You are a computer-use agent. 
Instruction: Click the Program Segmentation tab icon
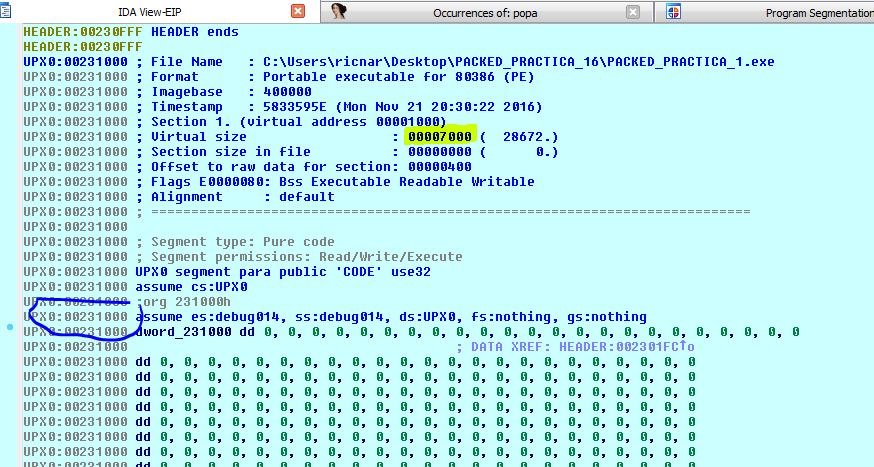(674, 12)
